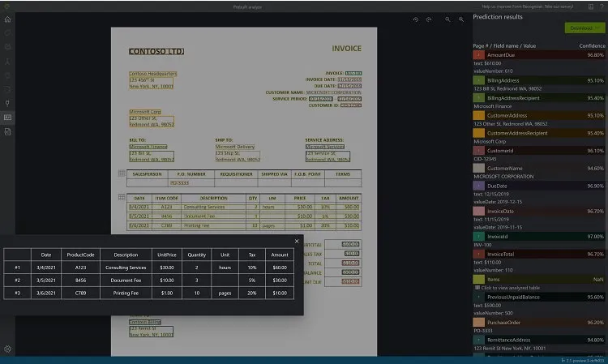Select the CustomerId field row

tap(538, 151)
